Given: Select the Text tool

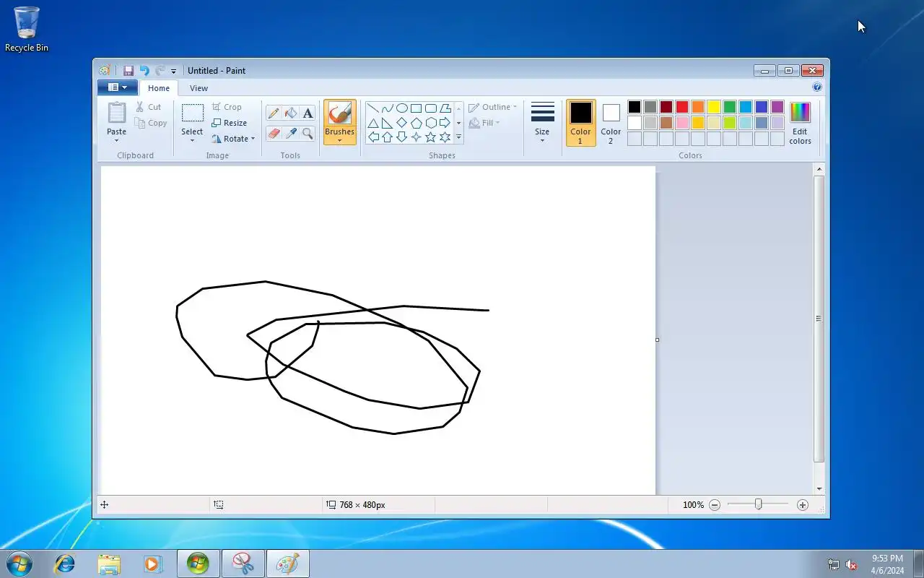Looking at the screenshot, I should pos(308,113).
